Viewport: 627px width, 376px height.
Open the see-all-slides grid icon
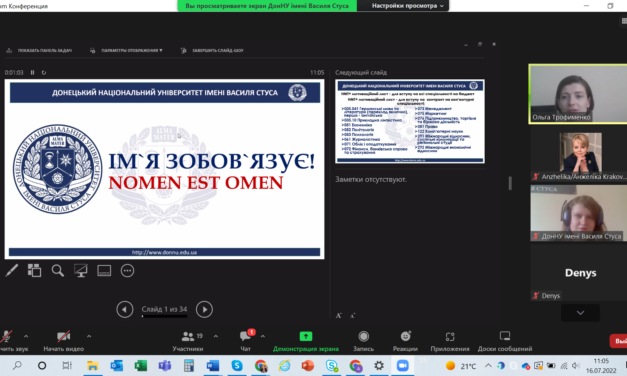pos(34,271)
